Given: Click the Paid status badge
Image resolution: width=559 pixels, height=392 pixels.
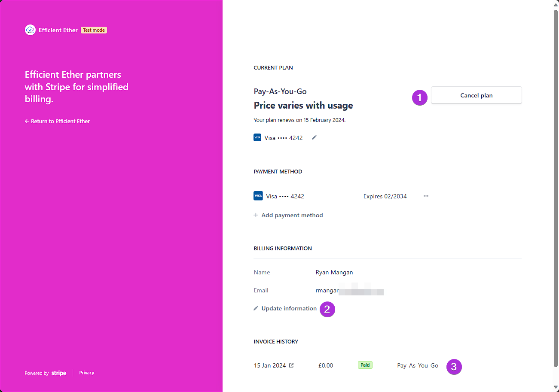Looking at the screenshot, I should [x=365, y=365].
